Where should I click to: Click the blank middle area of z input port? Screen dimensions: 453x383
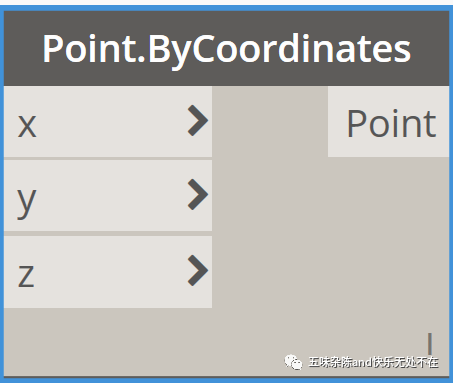[110, 272]
